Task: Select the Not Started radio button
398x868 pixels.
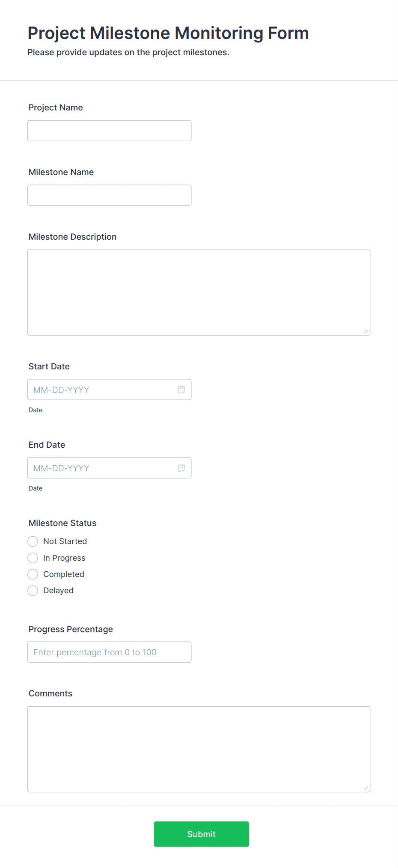Action: [33, 541]
